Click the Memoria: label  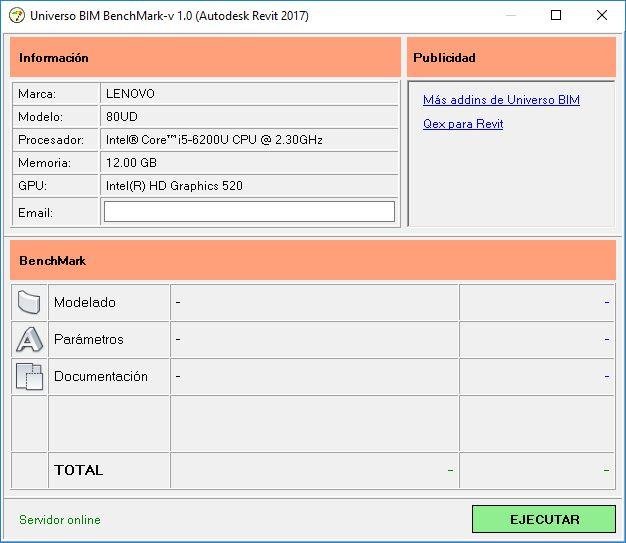[44, 163]
